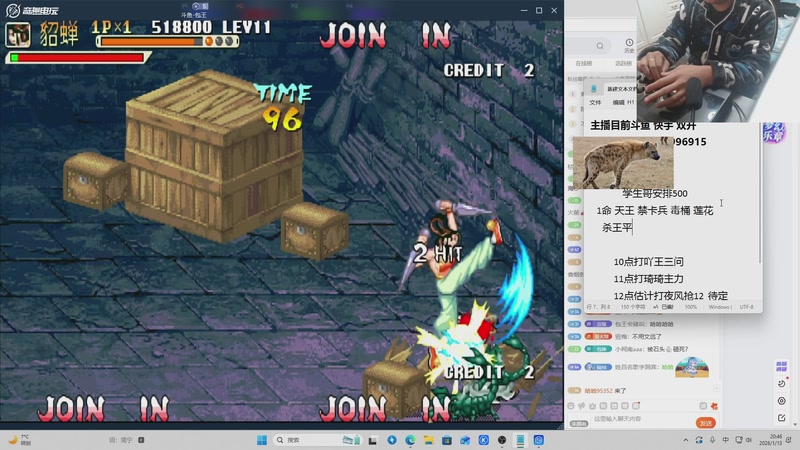The width and height of the screenshot is (800, 450).
Task: Open the blue K app in taskbar
Action: tap(484, 440)
